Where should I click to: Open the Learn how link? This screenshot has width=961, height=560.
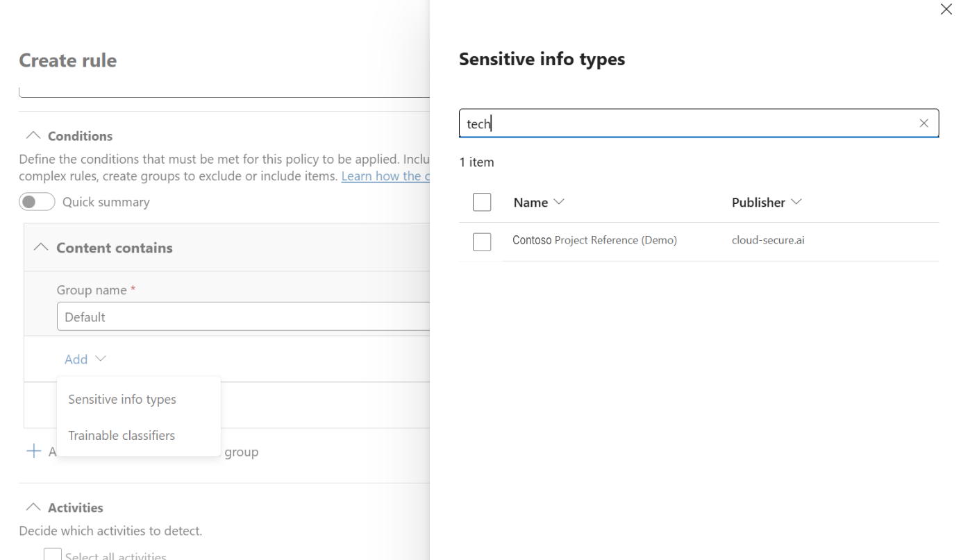coord(385,176)
